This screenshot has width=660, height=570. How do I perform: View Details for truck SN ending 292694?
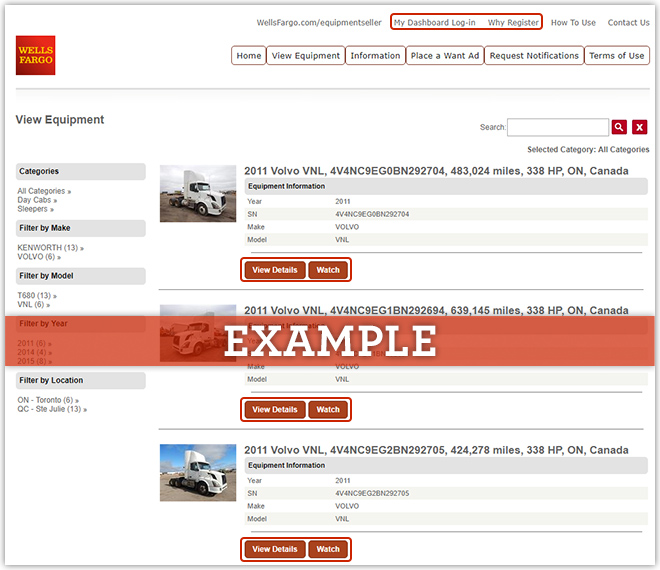[x=275, y=410]
